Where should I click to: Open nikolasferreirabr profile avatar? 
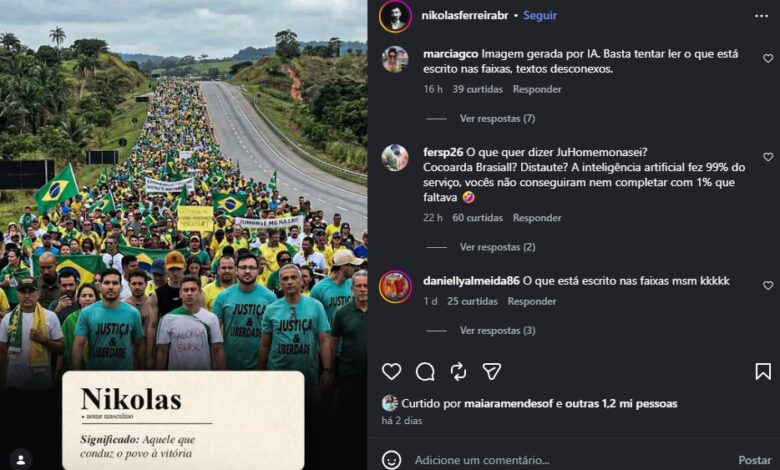(x=395, y=16)
